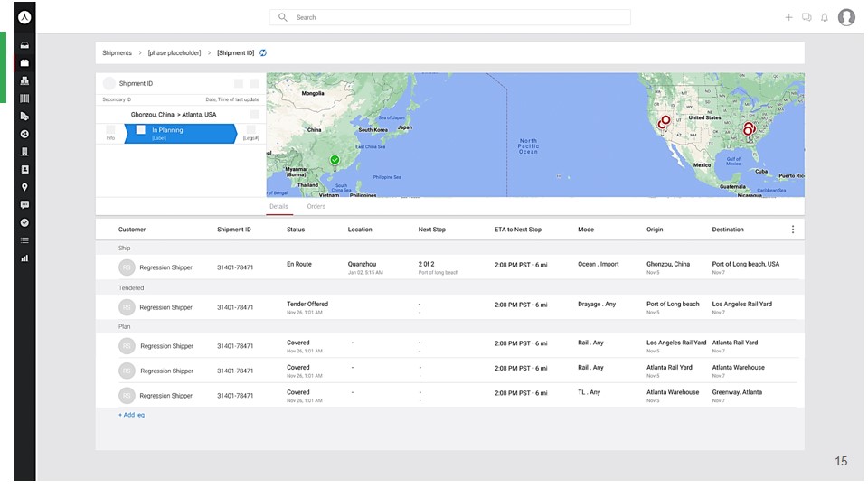The height and width of the screenshot is (488, 868).
Task: Select the Details tab
Action: tap(278, 207)
